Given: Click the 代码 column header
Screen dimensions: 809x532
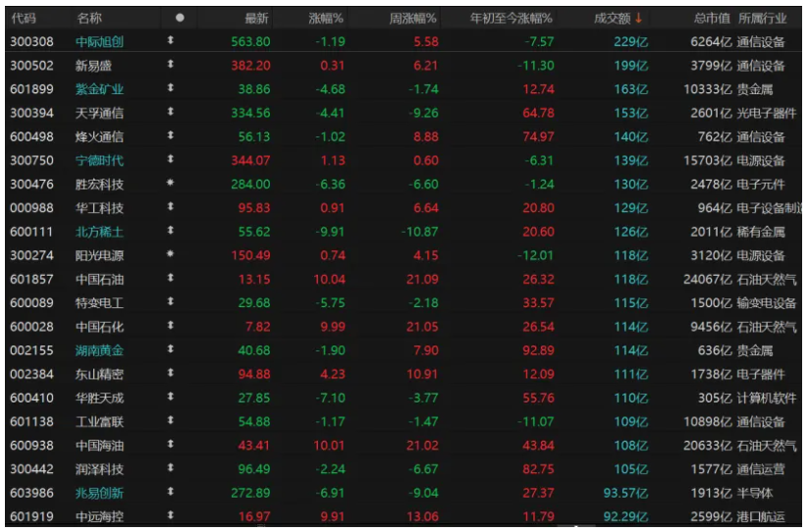Looking at the screenshot, I should 23,18.
